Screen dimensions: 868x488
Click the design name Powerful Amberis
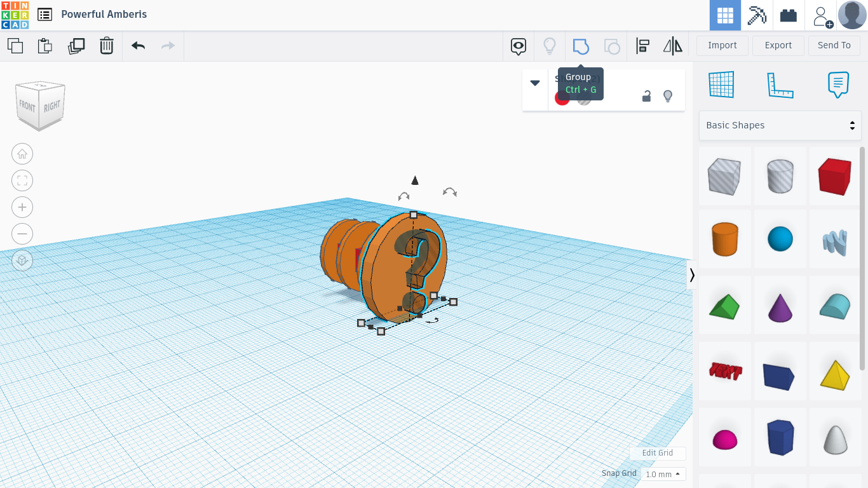[x=104, y=15]
